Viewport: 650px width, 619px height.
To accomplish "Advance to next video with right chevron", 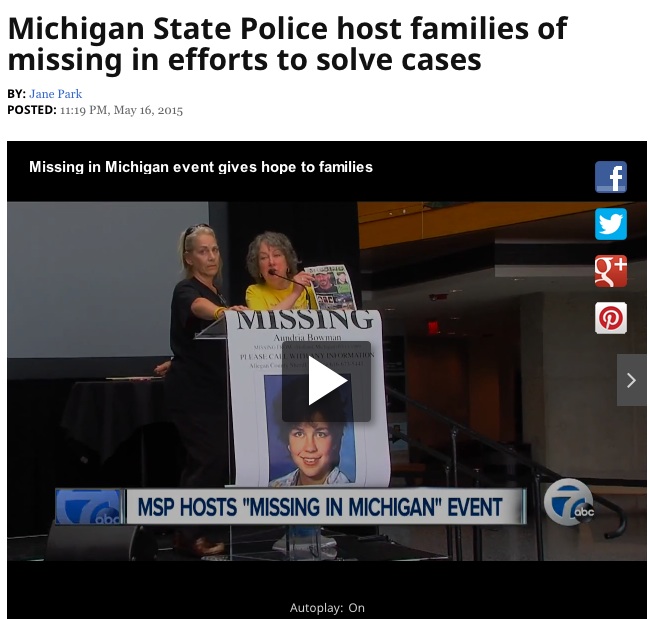I will (631, 380).
